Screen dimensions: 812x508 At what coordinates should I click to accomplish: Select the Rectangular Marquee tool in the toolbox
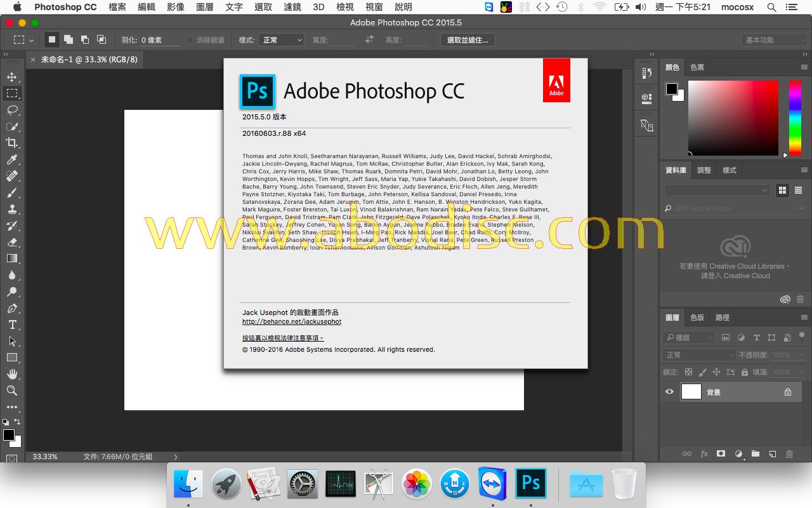[x=11, y=93]
